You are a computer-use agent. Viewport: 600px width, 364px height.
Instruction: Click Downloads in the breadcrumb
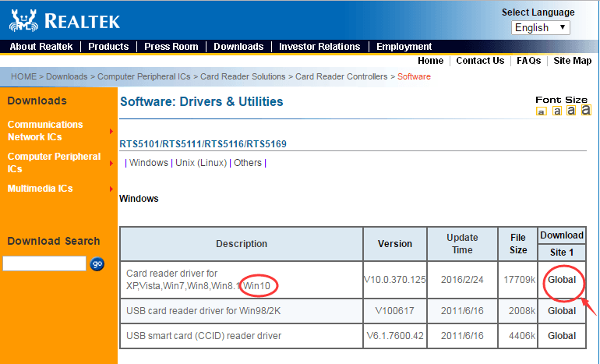pyautogui.click(x=66, y=76)
